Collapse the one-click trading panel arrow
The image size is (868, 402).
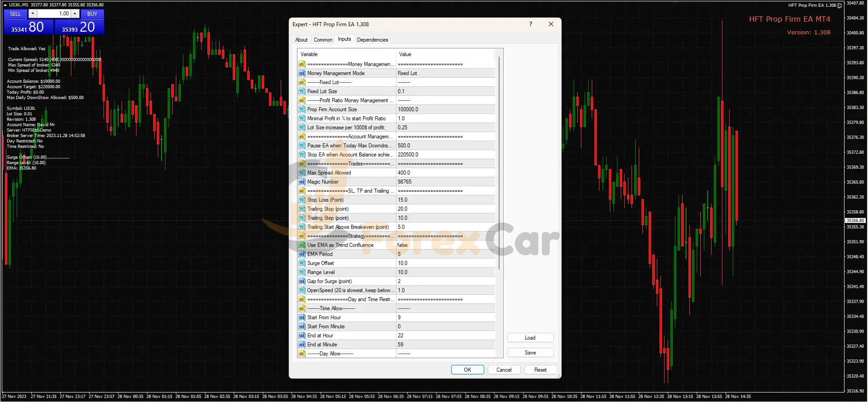pos(5,5)
